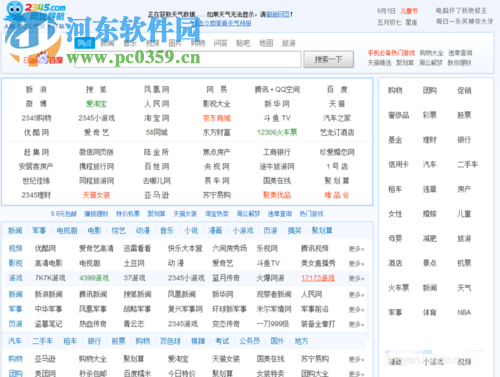500x377 pixels.
Task: Open the 百度糯米 link
Action: [x=137, y=373]
